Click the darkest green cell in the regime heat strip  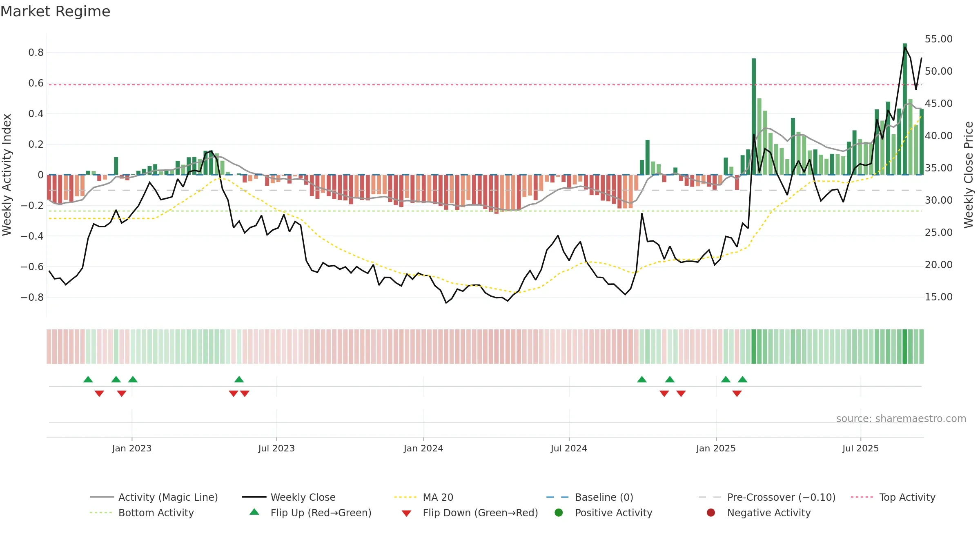pyautogui.click(x=904, y=347)
